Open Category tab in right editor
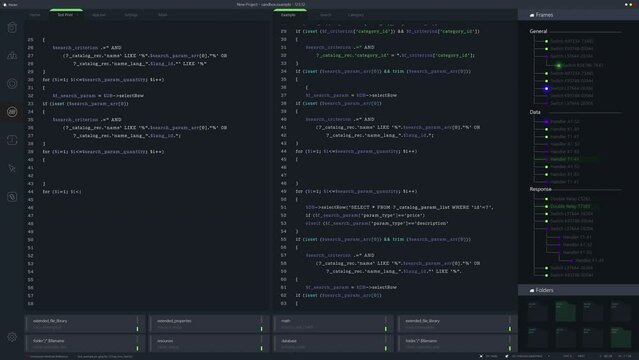This screenshot has width=639, height=360. click(x=356, y=15)
